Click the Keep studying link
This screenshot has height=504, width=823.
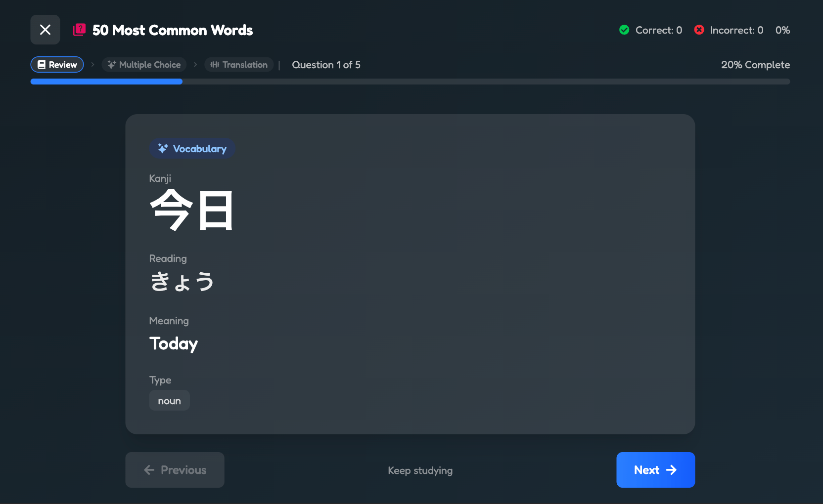[420, 470]
